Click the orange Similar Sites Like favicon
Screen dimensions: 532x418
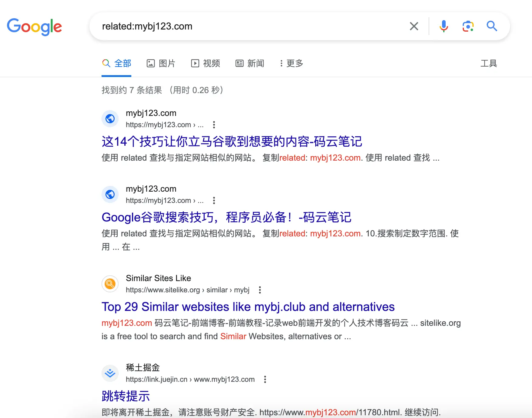click(x=110, y=284)
